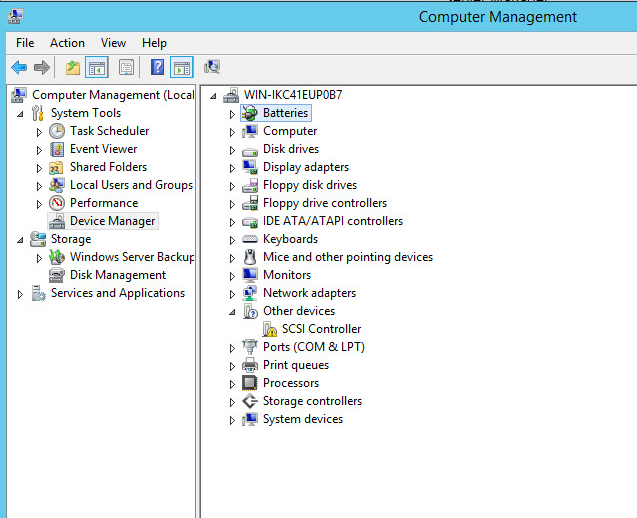The height and width of the screenshot is (518, 637).
Task: Open Help via blue question mark icon
Action: [x=157, y=67]
